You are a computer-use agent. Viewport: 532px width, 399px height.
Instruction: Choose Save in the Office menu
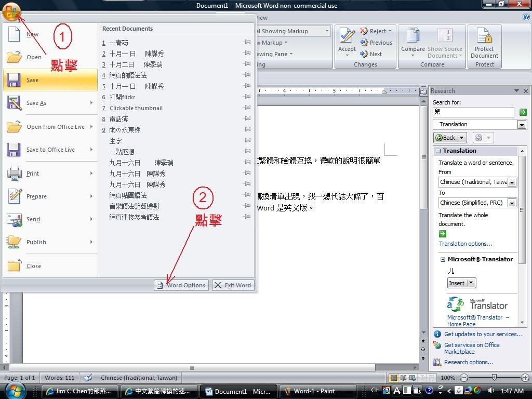click(50, 80)
